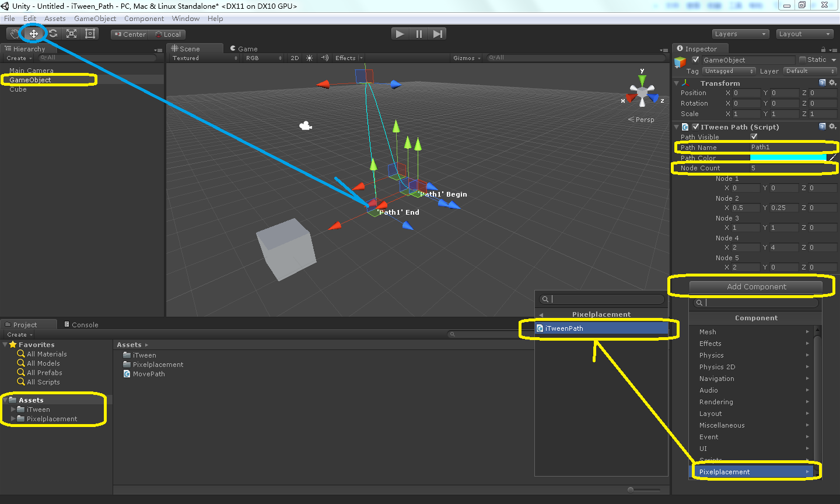
Task: Click the GameObject cube icon in Inspector
Action: point(680,62)
